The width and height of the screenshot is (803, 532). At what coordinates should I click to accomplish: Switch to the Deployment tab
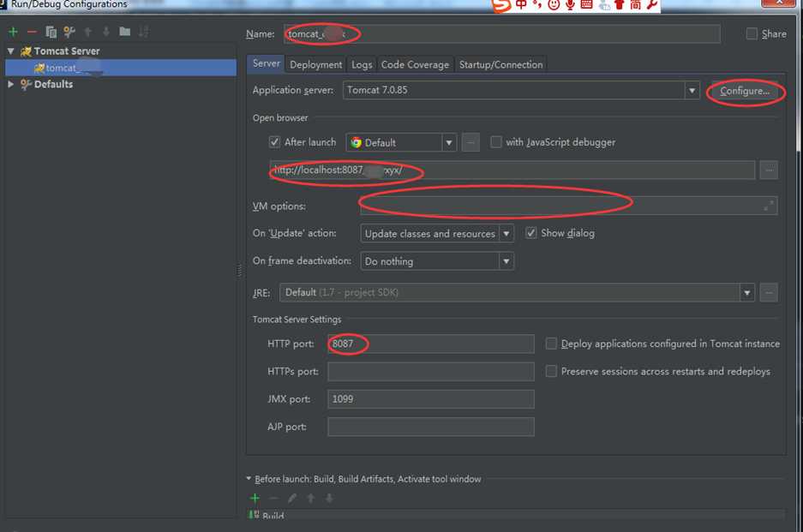click(x=315, y=64)
